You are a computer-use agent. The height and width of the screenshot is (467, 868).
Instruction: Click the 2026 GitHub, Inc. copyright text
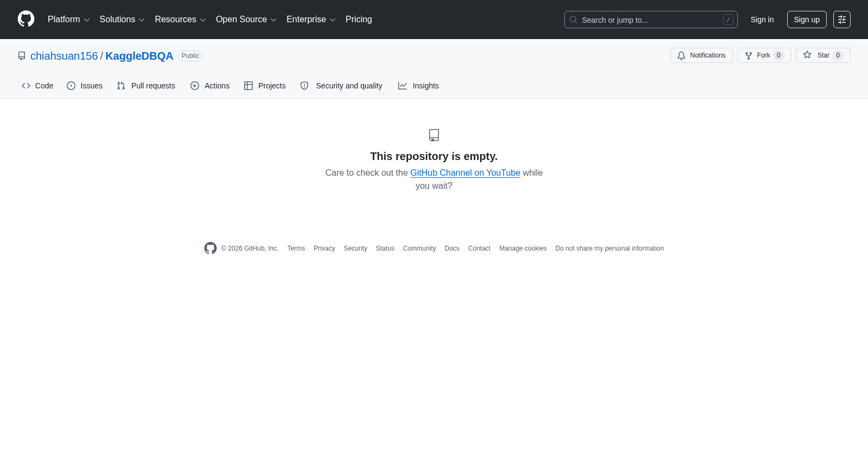(x=250, y=248)
